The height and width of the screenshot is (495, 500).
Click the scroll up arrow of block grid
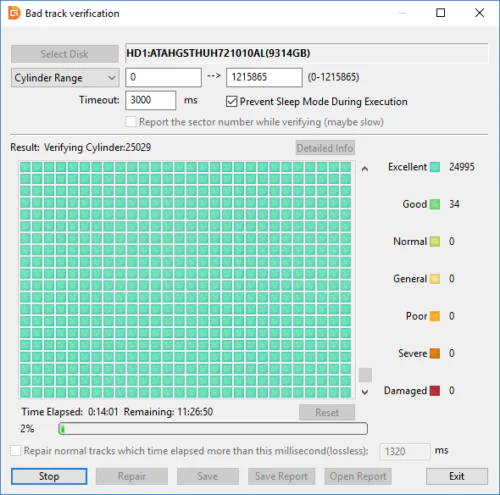(365, 169)
